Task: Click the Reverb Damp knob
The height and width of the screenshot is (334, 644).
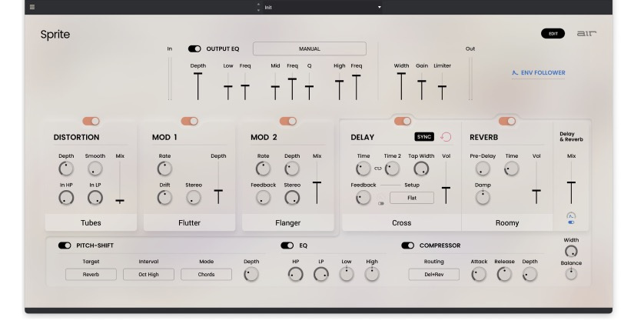Action: coord(483,198)
